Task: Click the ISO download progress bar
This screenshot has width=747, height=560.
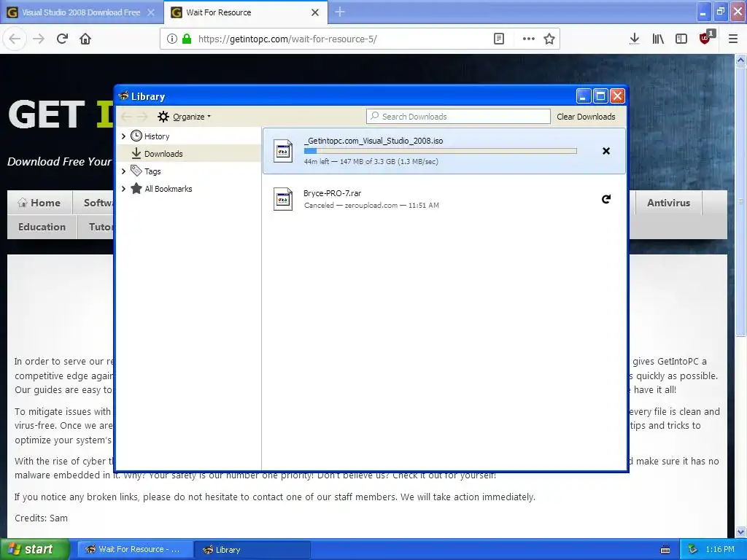Action: pyautogui.click(x=440, y=151)
